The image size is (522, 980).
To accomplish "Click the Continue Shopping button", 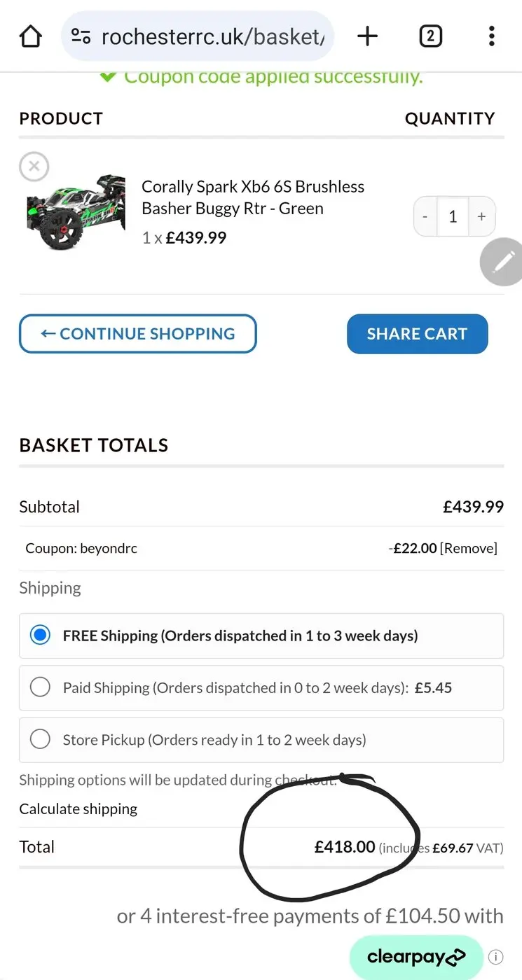I will tap(138, 334).
